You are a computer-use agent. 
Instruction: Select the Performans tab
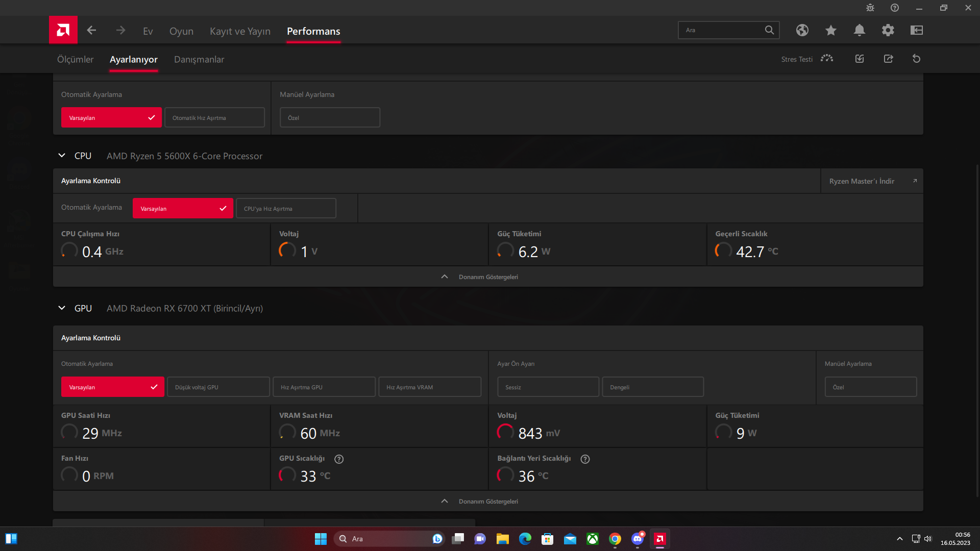[x=313, y=31]
